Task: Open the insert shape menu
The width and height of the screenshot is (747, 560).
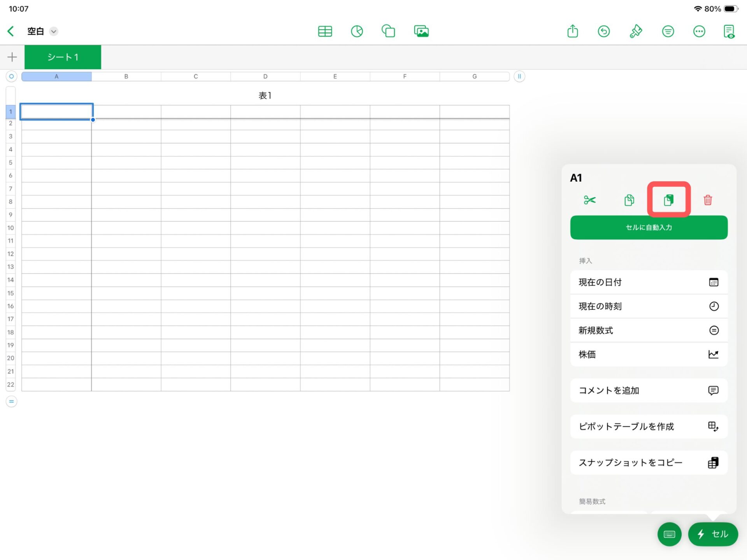Action: point(388,31)
